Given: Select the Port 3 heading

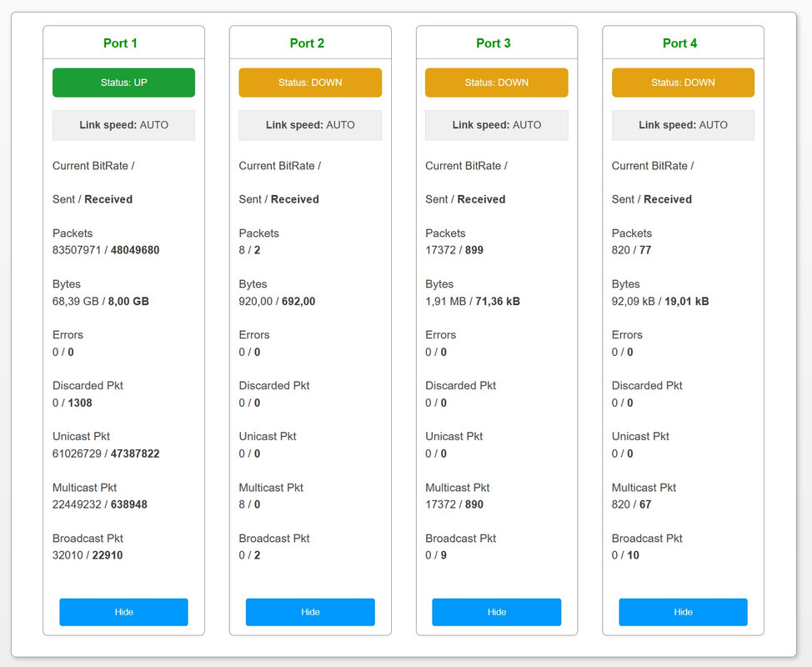Looking at the screenshot, I should tap(494, 43).
